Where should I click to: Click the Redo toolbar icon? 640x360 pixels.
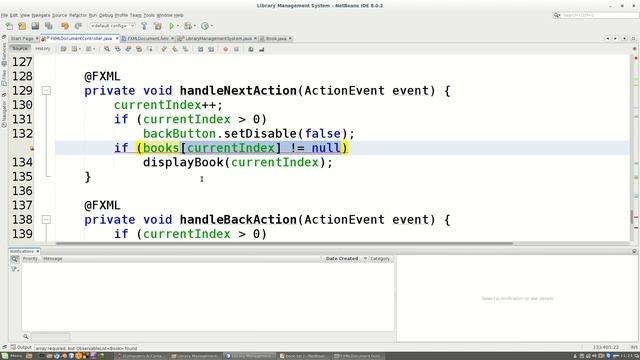(x=78, y=26)
